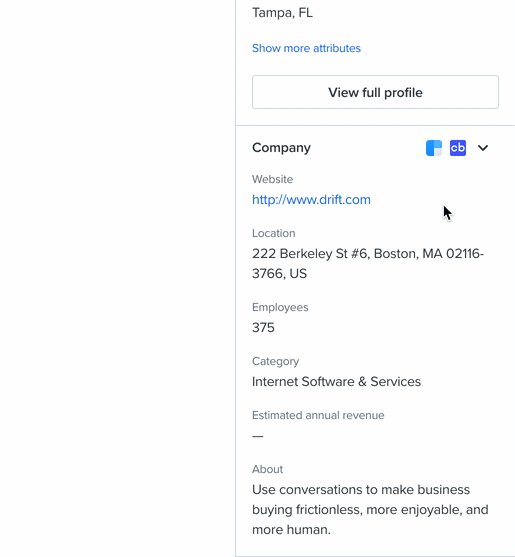Click the About description paragraph

point(370,509)
